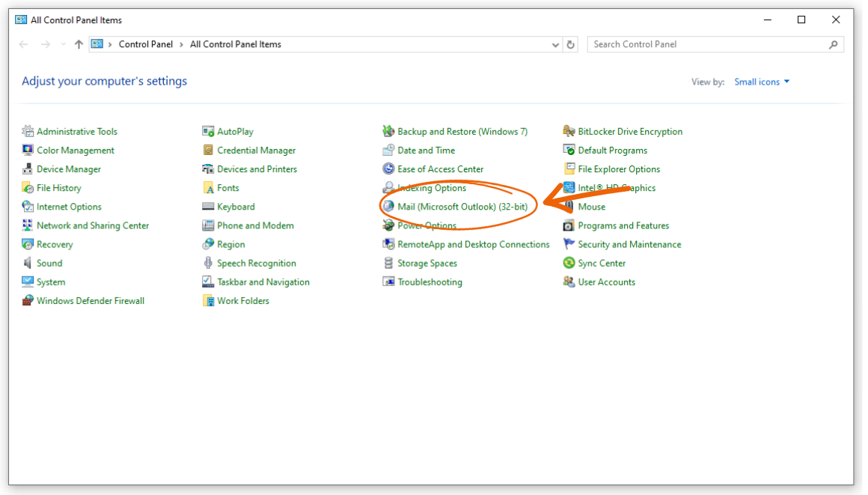The width and height of the screenshot is (868, 495).
Task: Open the System icon
Action: (28, 282)
